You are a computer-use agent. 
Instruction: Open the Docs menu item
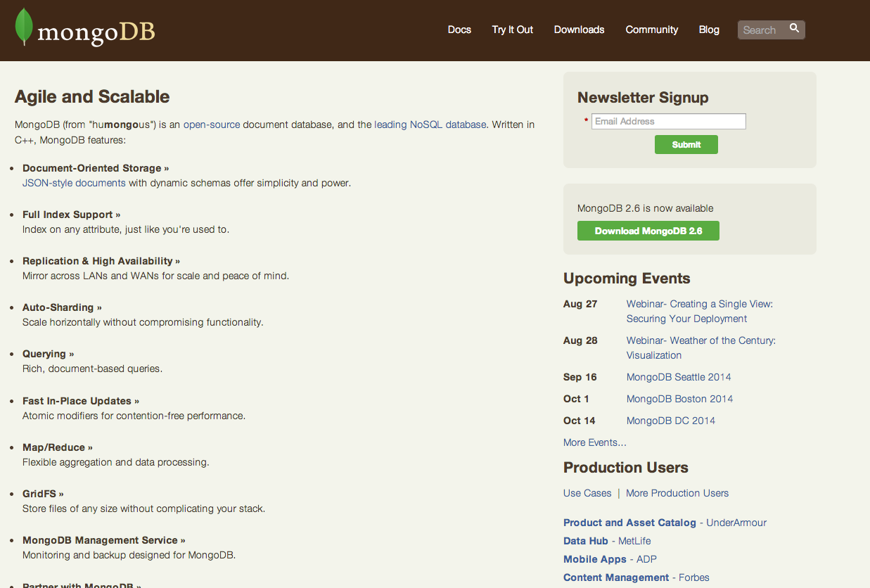click(459, 30)
